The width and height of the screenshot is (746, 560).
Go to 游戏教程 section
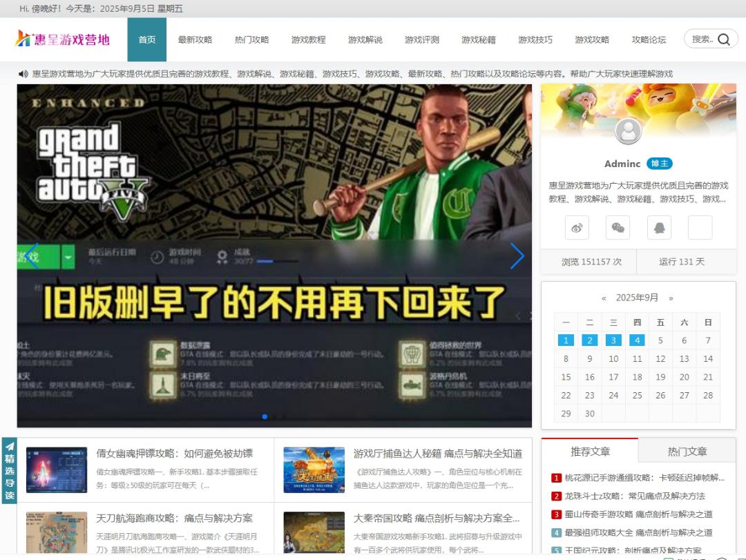pyautogui.click(x=308, y=39)
